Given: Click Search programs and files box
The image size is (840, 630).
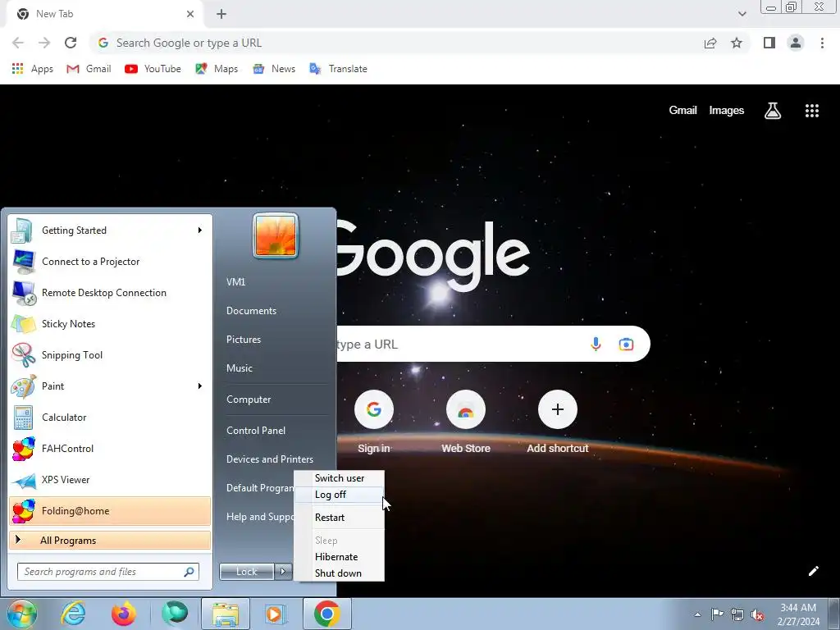Looking at the screenshot, I should tap(108, 572).
